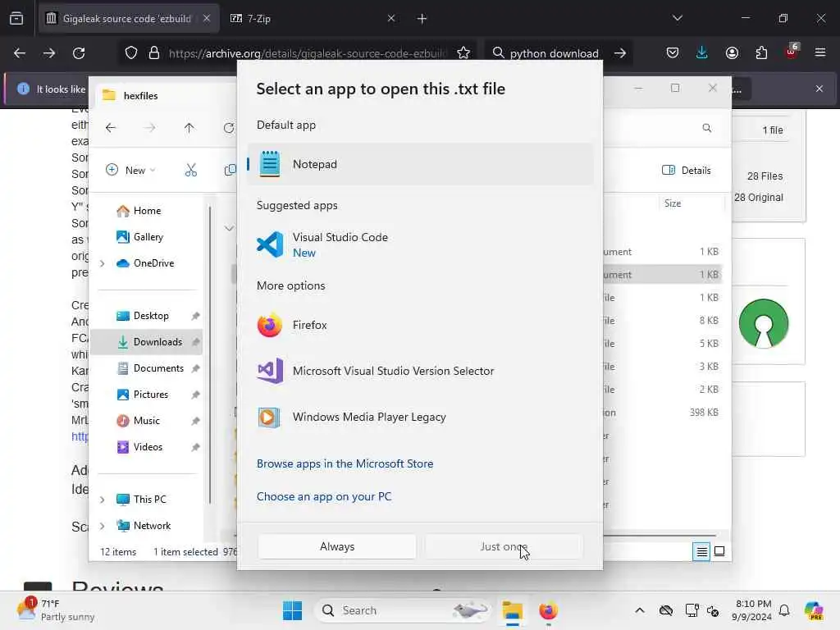Sort by the Size column header
Screen dimensions: 840x630
(x=673, y=203)
